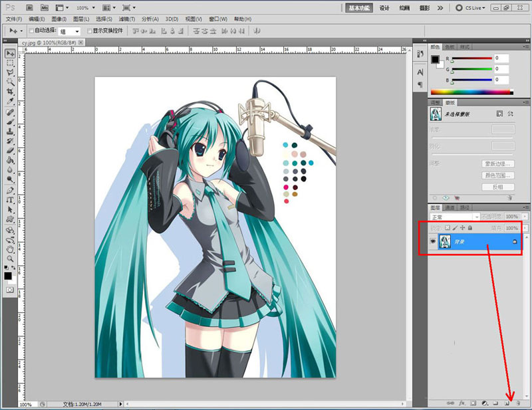The image size is (532, 410).
Task: Select the Paint Bucket tool
Action: tap(10, 160)
